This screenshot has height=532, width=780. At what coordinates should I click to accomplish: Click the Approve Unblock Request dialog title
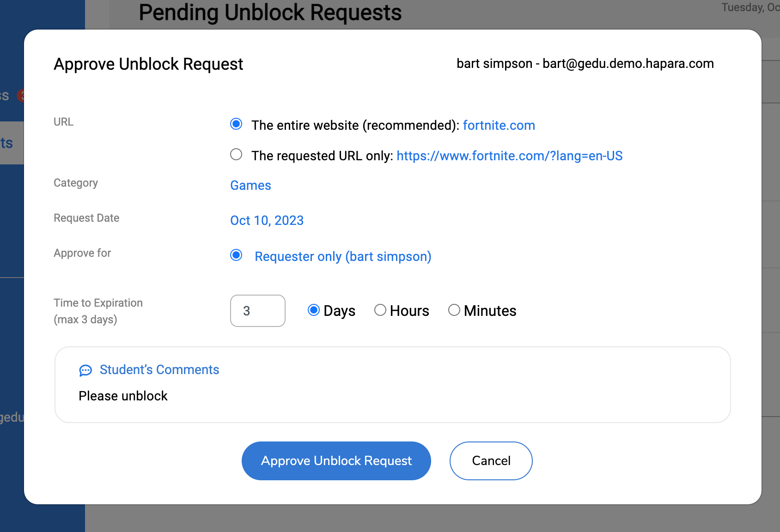click(x=148, y=64)
